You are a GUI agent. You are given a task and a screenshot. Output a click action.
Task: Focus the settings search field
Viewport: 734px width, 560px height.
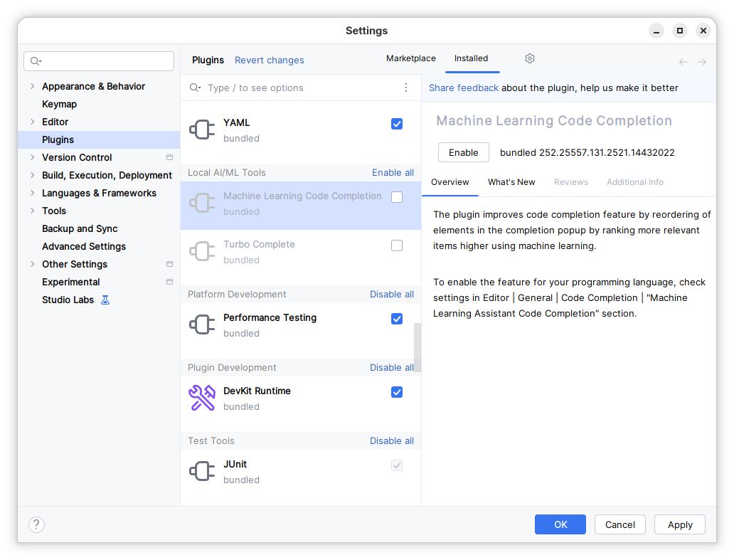pos(100,61)
